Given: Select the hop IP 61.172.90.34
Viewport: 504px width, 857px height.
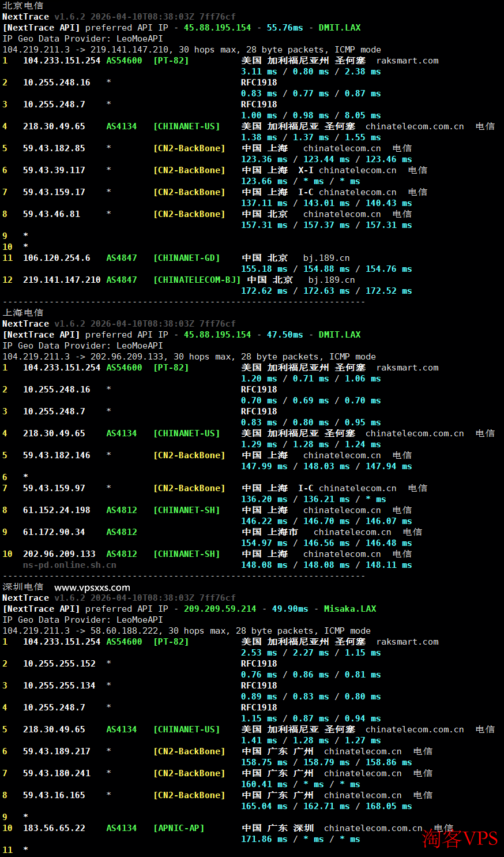Looking at the screenshot, I should tap(54, 532).
